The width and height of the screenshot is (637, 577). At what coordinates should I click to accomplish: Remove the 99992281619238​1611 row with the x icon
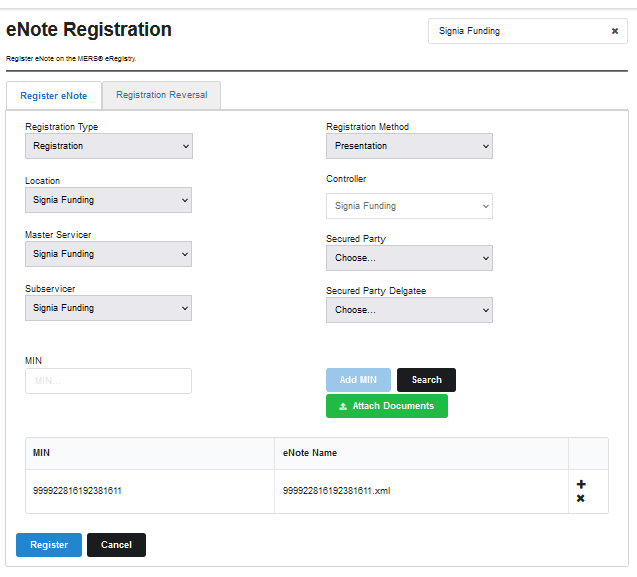point(581,498)
